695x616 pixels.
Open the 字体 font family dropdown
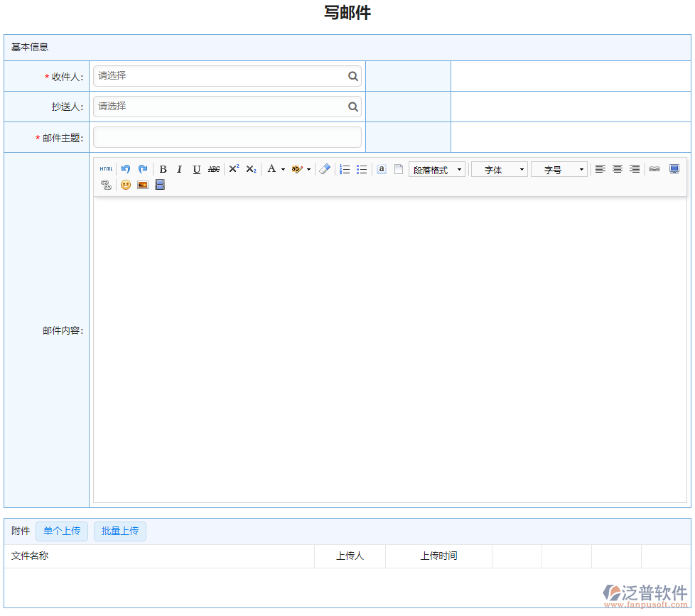pyautogui.click(x=499, y=169)
